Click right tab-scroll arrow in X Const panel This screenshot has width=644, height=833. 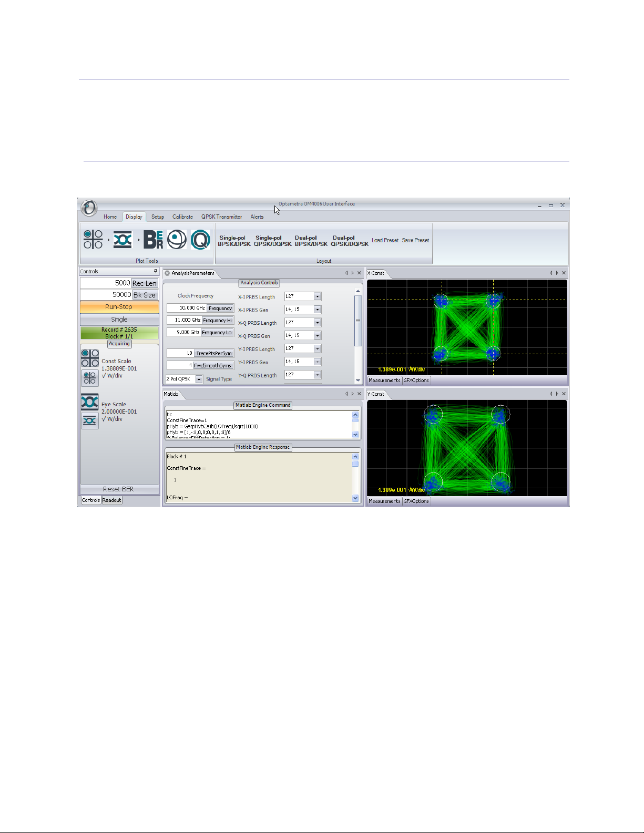(x=557, y=273)
